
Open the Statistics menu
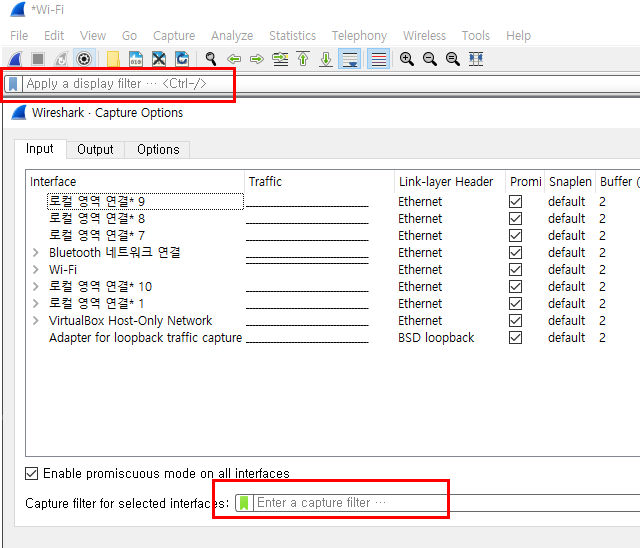[292, 36]
